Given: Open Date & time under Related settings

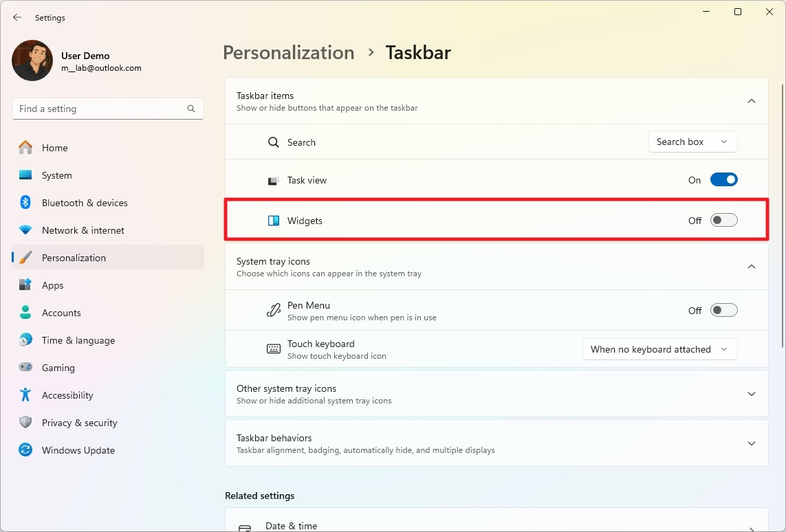Looking at the screenshot, I should (496, 524).
